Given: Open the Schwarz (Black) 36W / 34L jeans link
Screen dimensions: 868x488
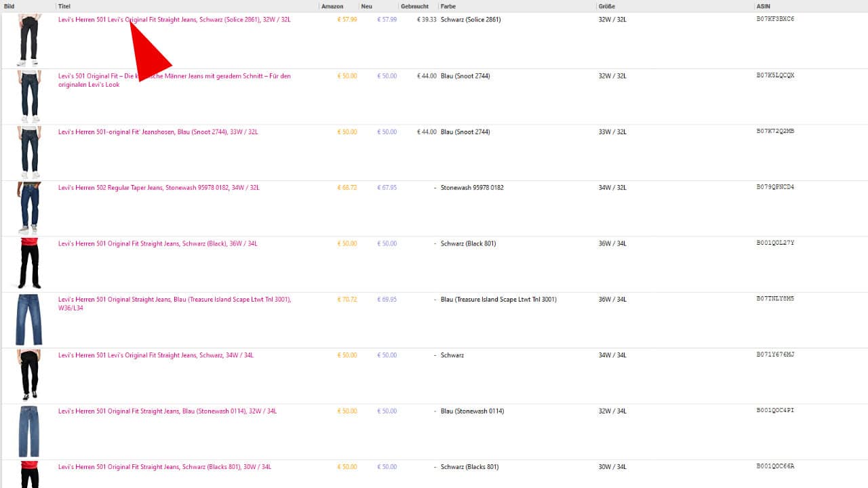Looking at the screenshot, I should tap(157, 244).
